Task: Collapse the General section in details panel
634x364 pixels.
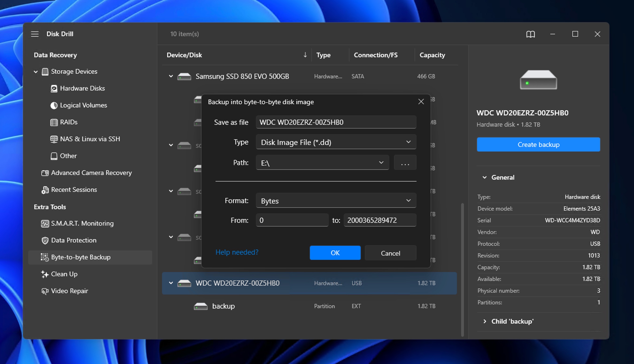Action: point(485,178)
